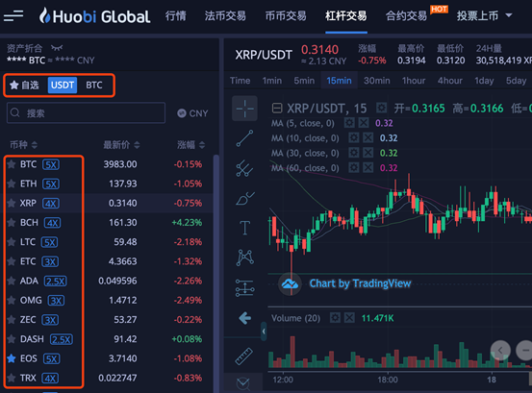Select the 5min chart interval
The image size is (532, 393).
pyautogui.click(x=304, y=81)
